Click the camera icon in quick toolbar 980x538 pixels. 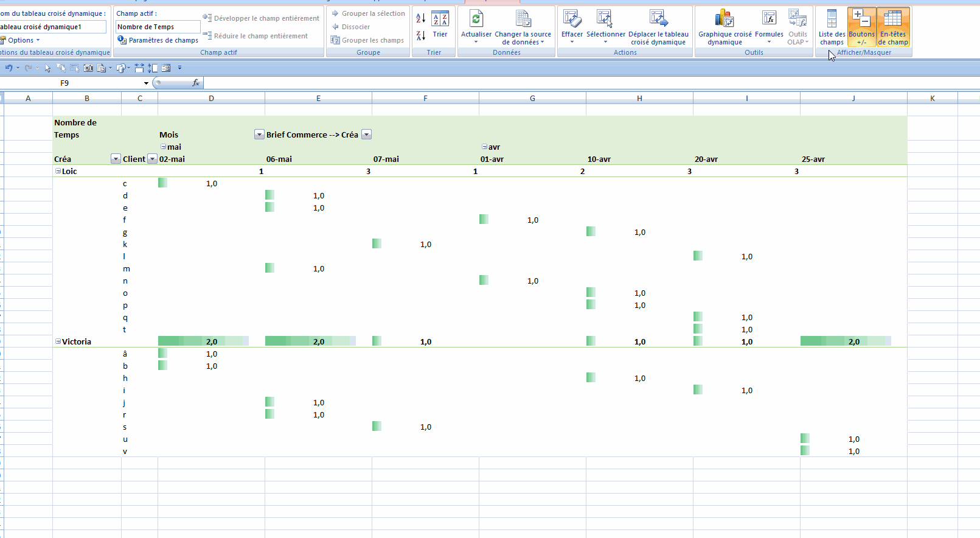point(88,68)
